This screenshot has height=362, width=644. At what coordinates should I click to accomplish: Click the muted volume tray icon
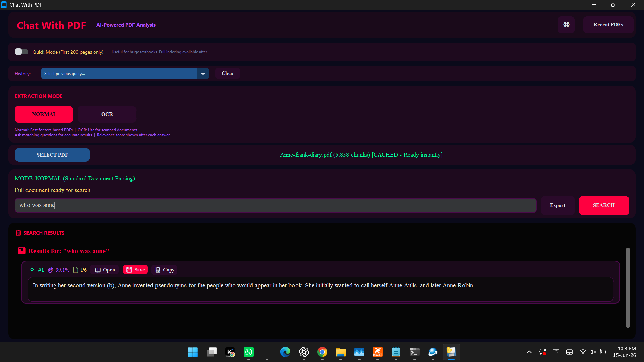pos(593,352)
